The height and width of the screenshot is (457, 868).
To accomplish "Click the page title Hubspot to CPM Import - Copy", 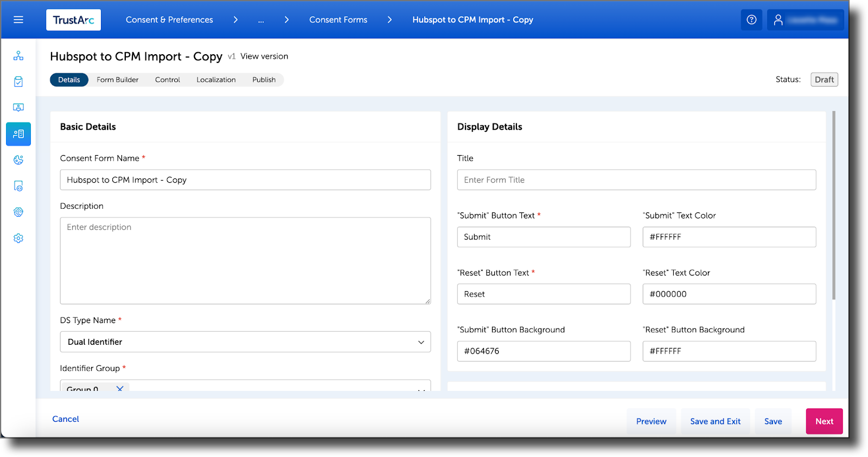I will 136,56.
